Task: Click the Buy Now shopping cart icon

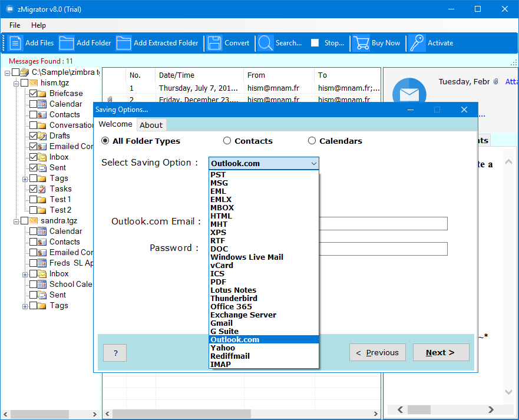Action: (361, 43)
